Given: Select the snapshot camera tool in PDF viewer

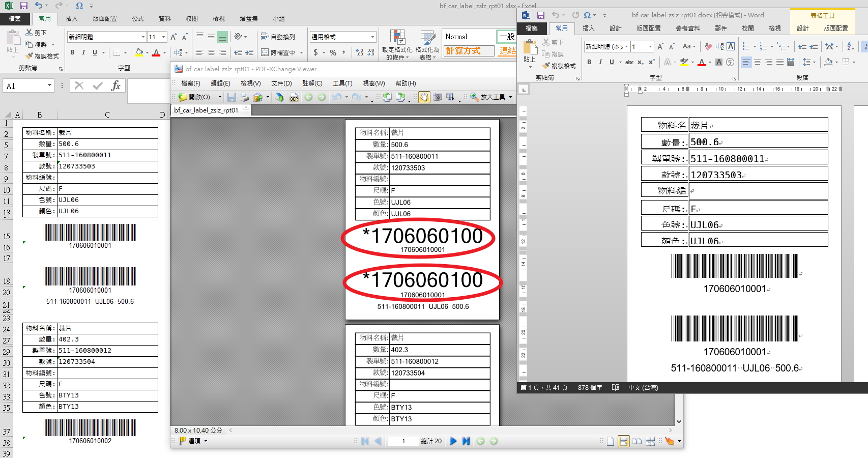Looking at the screenshot, I should 438,97.
